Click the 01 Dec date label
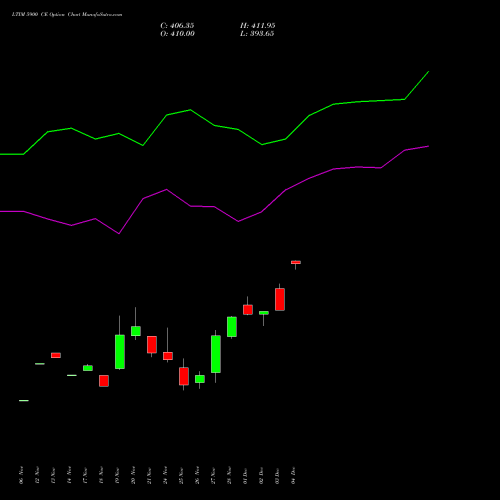Viewport: 500px width, 500px height. point(245,475)
